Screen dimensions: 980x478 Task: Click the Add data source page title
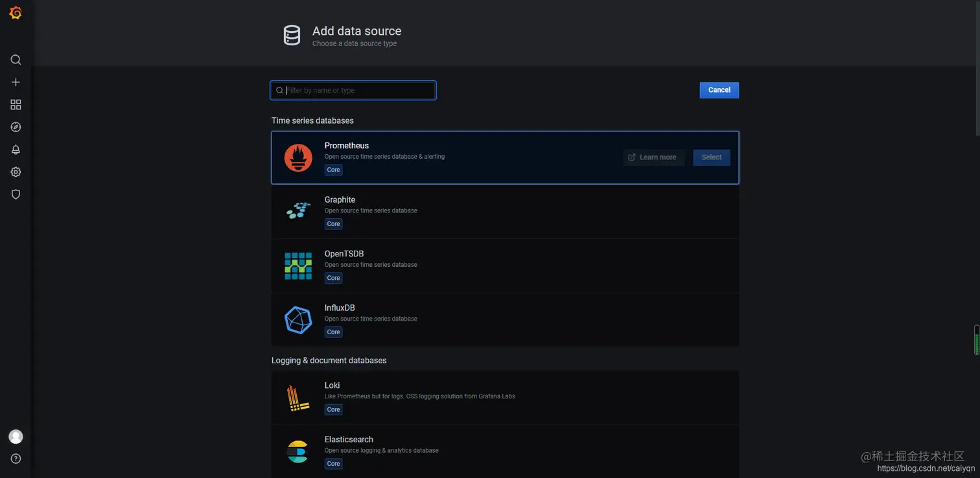[356, 31]
